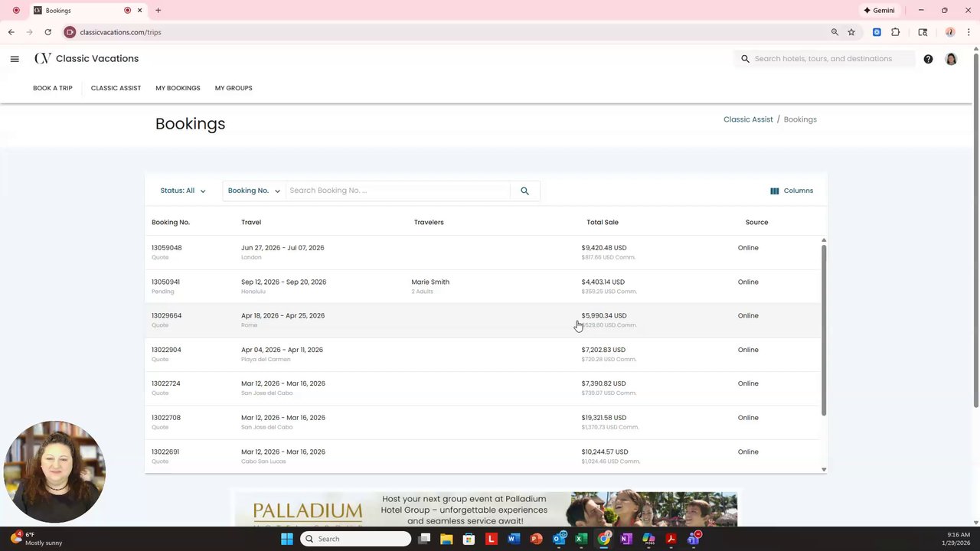The height and width of the screenshot is (551, 980).
Task: Click the browser back arrow
Action: point(11,32)
